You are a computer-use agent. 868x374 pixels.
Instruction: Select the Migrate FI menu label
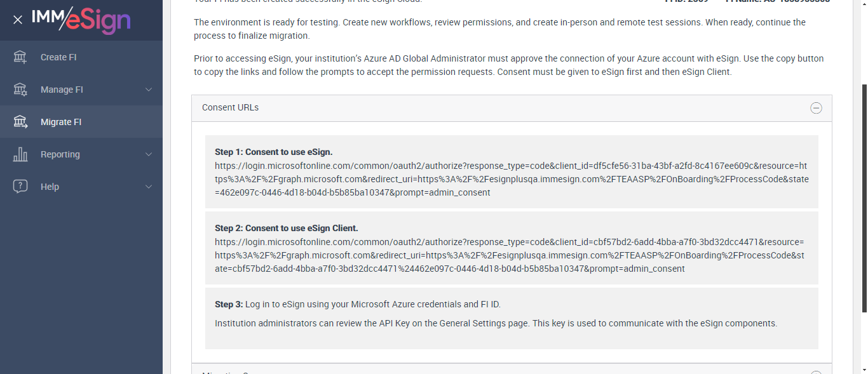tap(61, 122)
